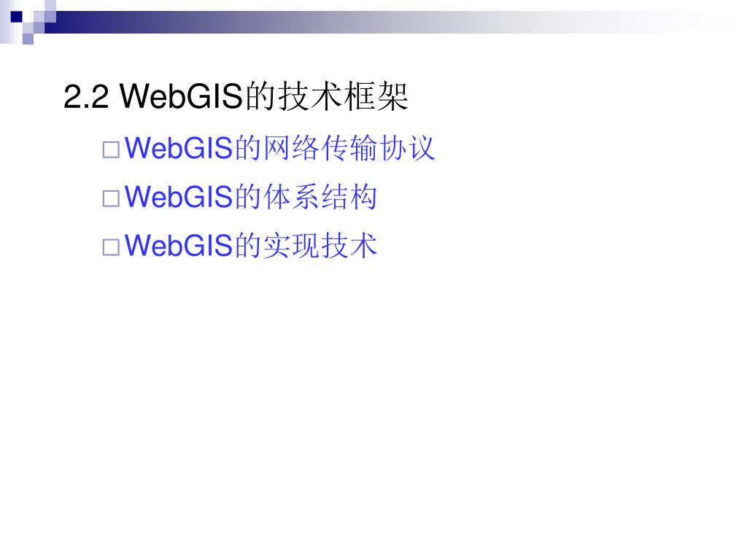The width and height of the screenshot is (747, 560).
Task: Open the WebGIS的网络传输协议 link
Action: (x=279, y=148)
